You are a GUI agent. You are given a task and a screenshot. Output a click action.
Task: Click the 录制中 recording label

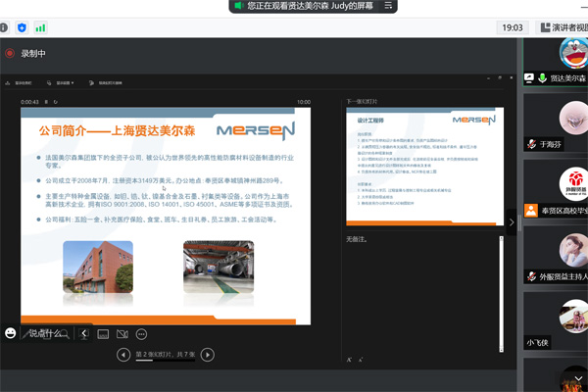coord(33,54)
